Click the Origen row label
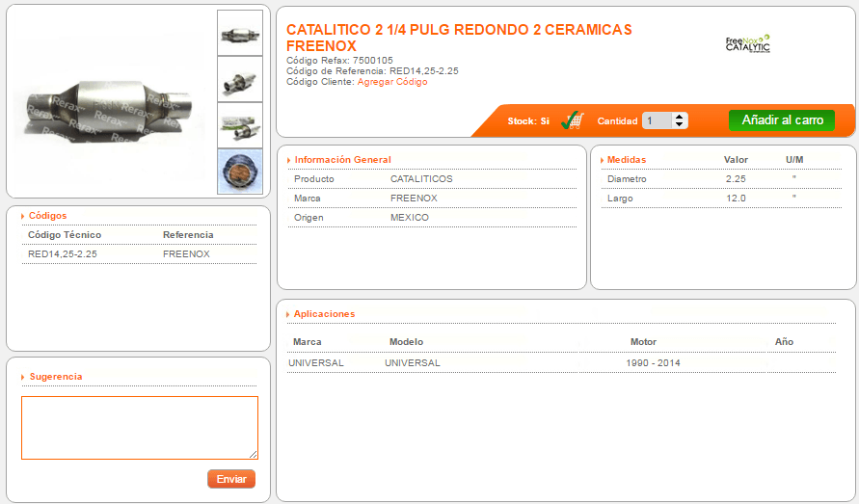Image resolution: width=859 pixels, height=504 pixels. [x=309, y=218]
